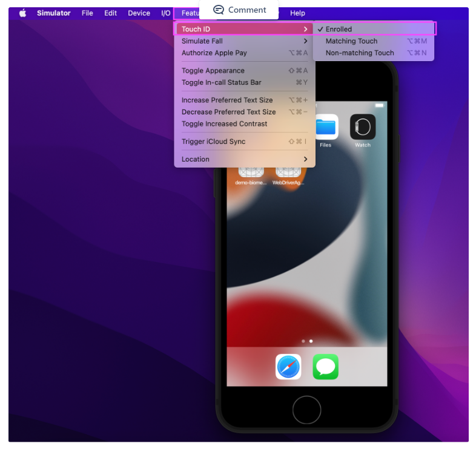The width and height of the screenshot is (476, 449).
Task: Toggle Appearance between light and dark
Action: click(x=213, y=71)
